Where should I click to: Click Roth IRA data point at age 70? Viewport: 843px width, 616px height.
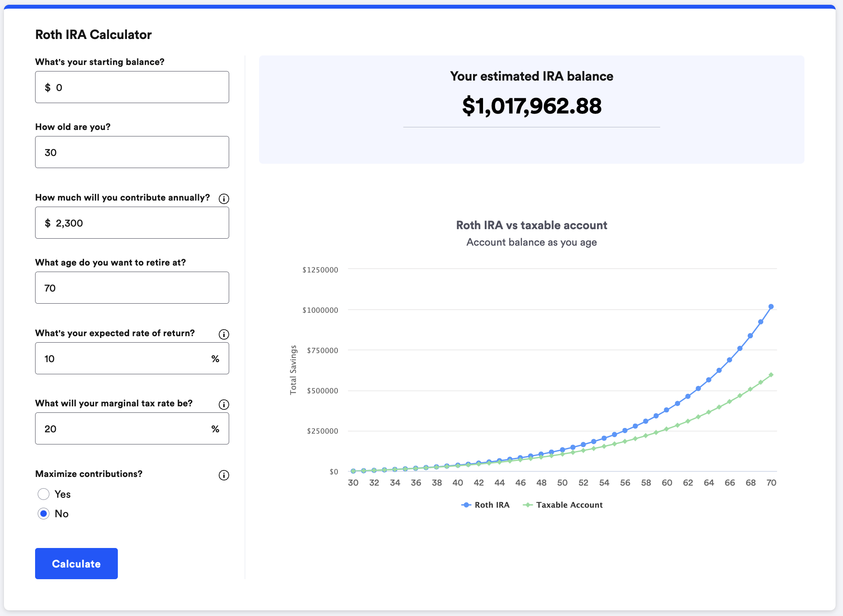(x=771, y=307)
